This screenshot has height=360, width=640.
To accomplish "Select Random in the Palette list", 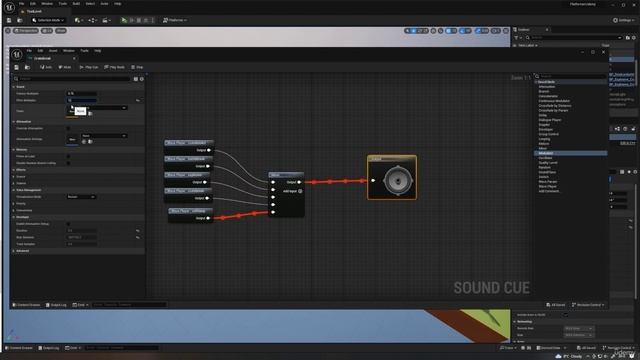I will 544,167.
